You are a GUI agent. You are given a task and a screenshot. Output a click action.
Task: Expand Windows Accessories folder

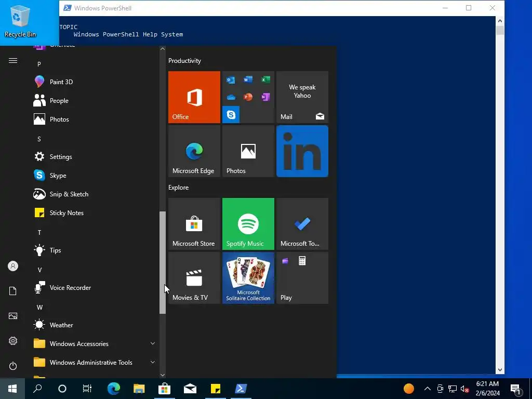pyautogui.click(x=95, y=344)
